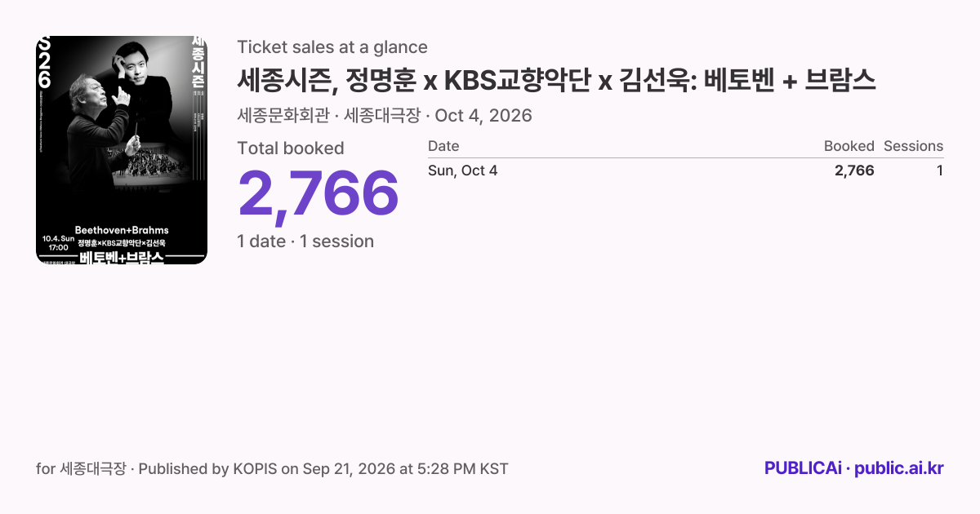Click the Sessions column header
This screenshot has height=514, width=980.
(913, 147)
